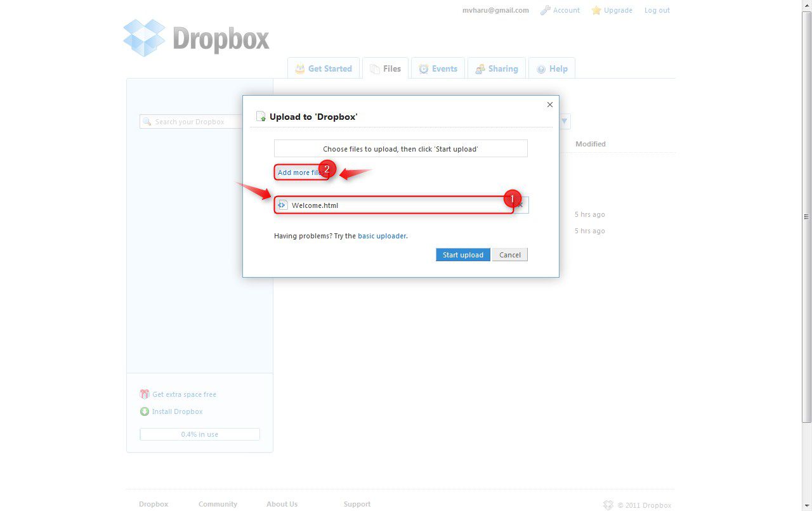Click the gift icon beside extra space
The image size is (812, 511).
tap(145, 394)
